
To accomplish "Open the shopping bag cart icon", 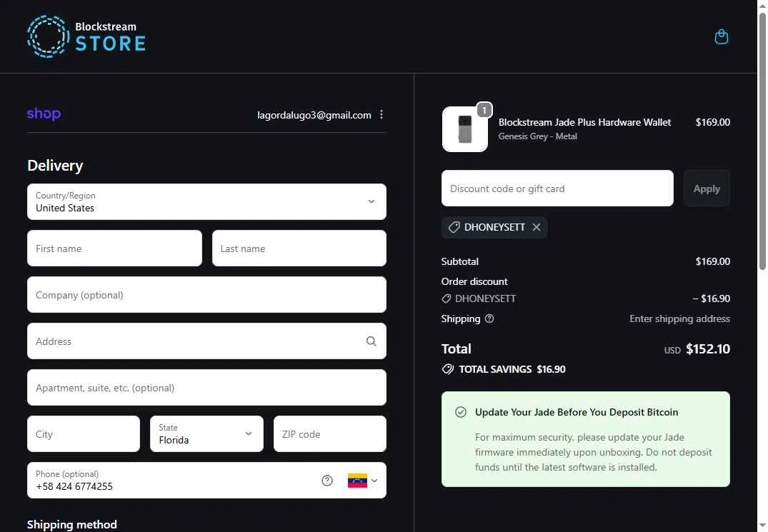I will [721, 36].
